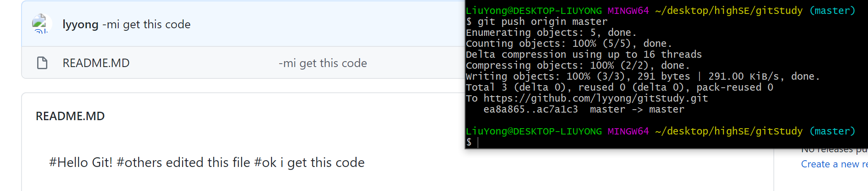Click the README.MD heading of preview panel
This screenshot has height=191, width=868.
tap(70, 116)
